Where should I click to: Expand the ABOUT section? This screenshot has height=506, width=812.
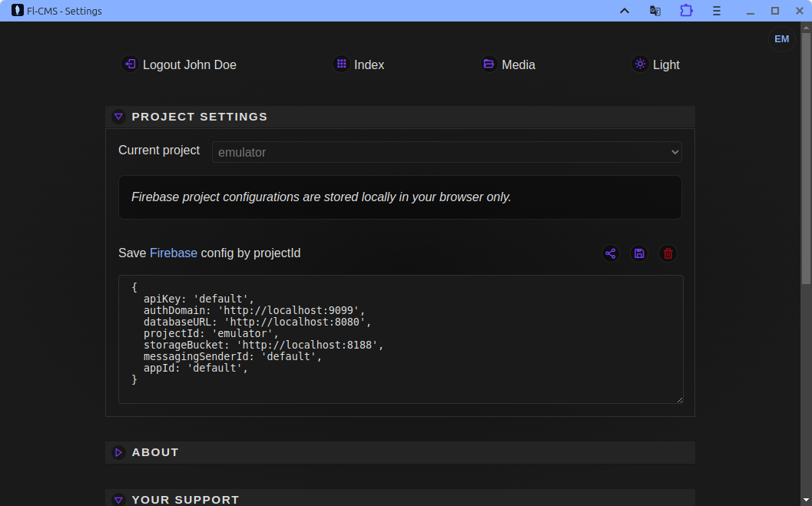pyautogui.click(x=118, y=452)
